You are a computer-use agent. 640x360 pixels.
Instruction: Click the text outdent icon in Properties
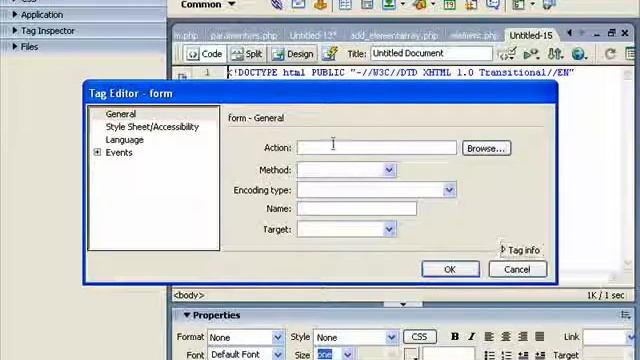click(x=523, y=355)
